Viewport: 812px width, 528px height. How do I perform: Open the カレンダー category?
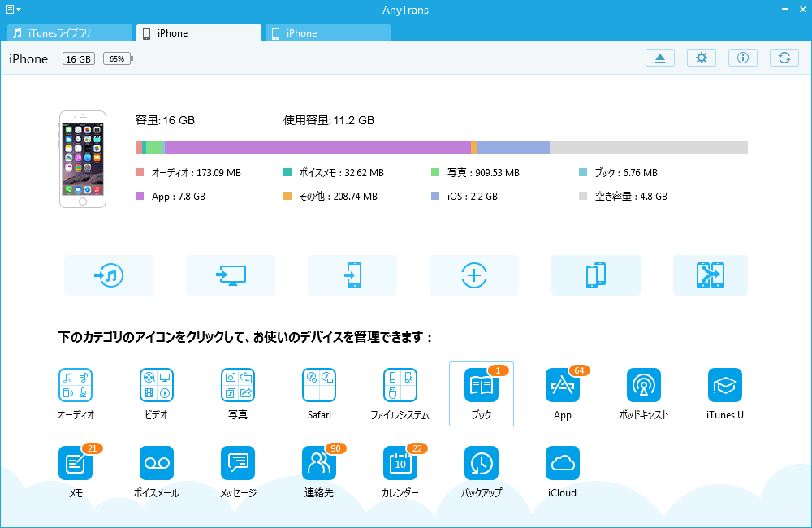pos(400,463)
